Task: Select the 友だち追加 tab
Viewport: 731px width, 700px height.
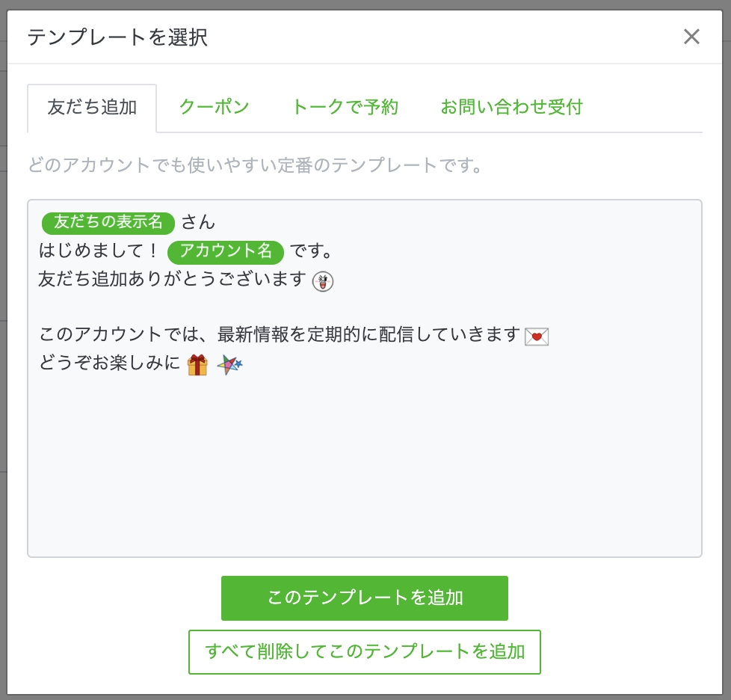Action: [x=92, y=107]
